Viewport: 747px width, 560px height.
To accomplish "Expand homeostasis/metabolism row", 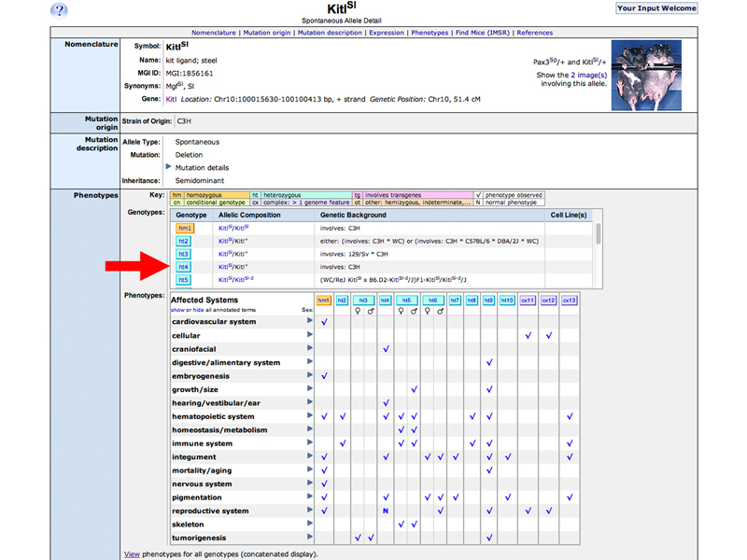I will (x=310, y=429).
